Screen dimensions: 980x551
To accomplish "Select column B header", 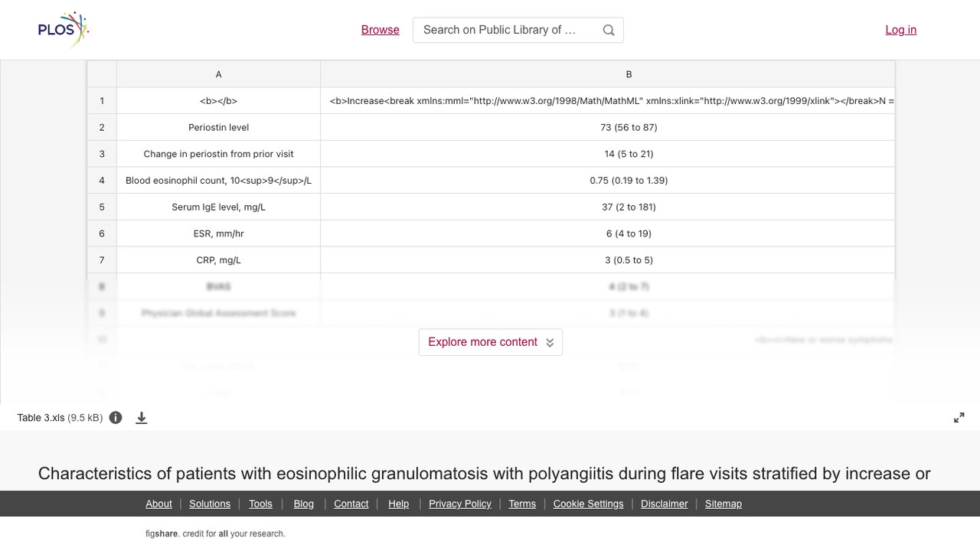I will pyautogui.click(x=607, y=74).
